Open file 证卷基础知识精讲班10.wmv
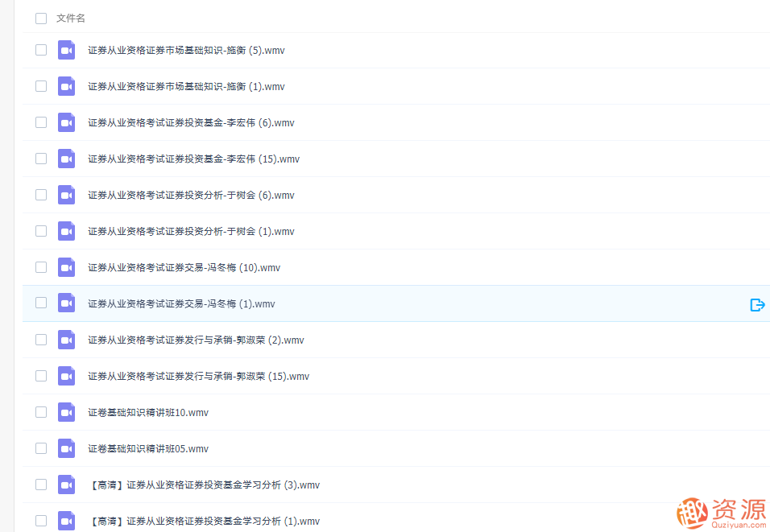770x532 pixels. [x=148, y=413]
